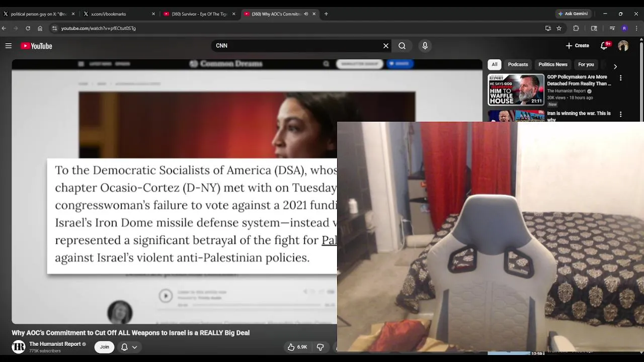Screen dimensions: 644x362
Task: Click the Ask Gemini button
Action: coord(572,14)
